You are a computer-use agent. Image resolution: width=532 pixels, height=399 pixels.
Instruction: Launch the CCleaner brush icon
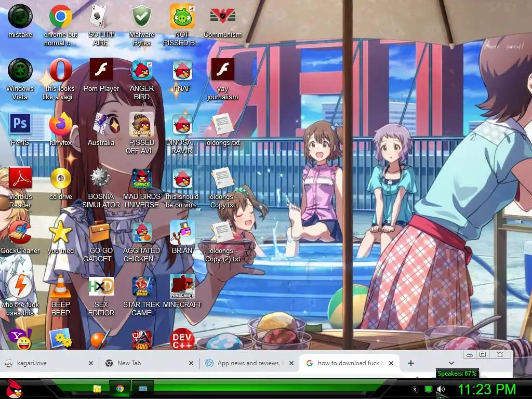pos(20,237)
